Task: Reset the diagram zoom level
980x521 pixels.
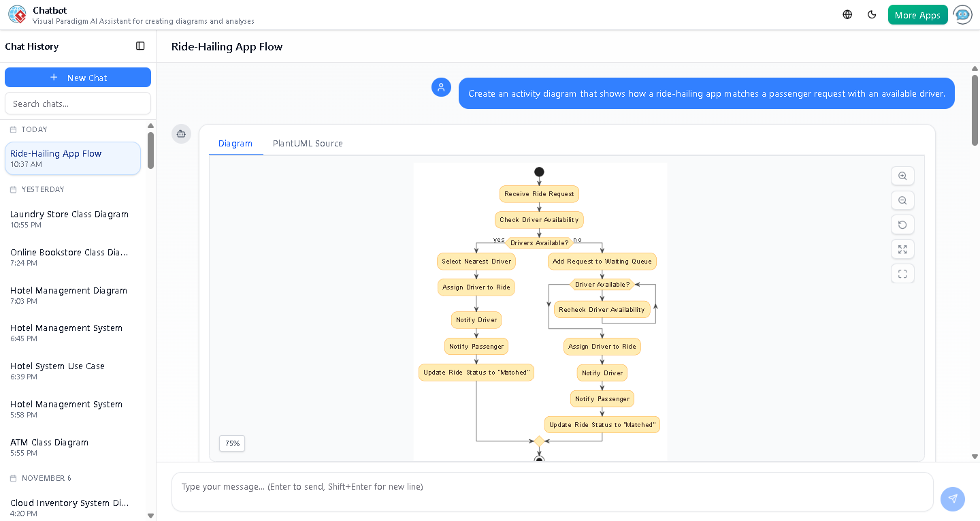Action: (x=902, y=225)
